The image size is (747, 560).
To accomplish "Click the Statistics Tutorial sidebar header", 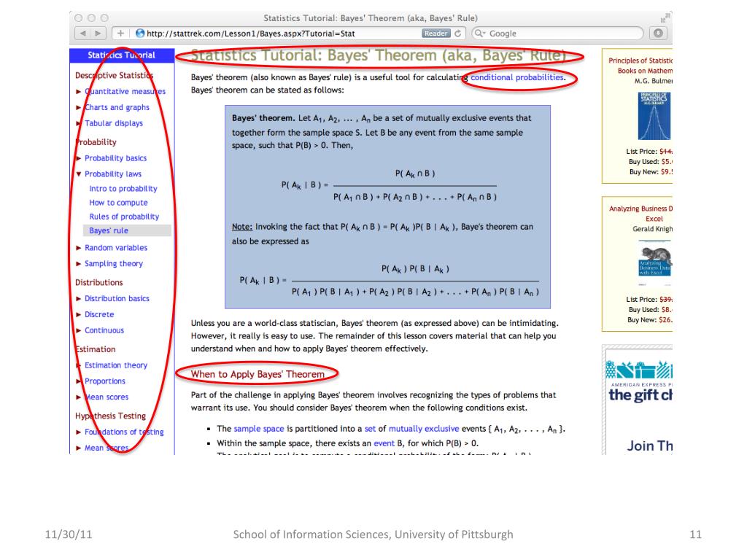I will (x=122, y=55).
